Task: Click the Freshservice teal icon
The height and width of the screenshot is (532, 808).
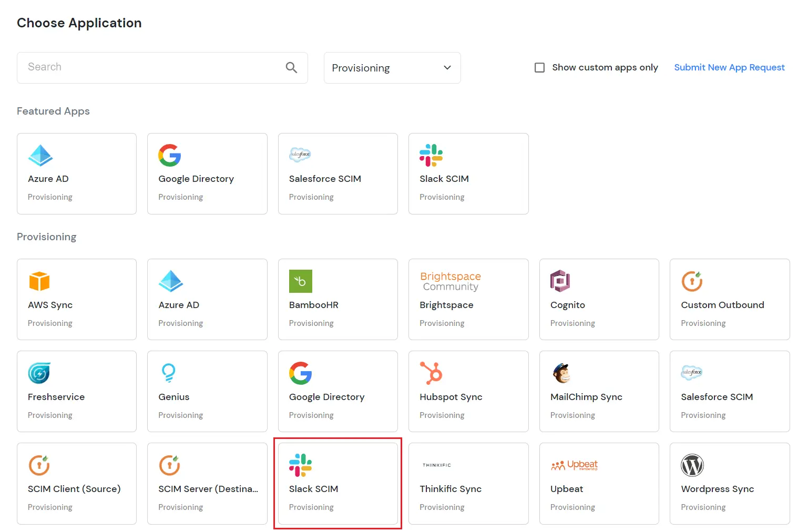Action: 39,373
